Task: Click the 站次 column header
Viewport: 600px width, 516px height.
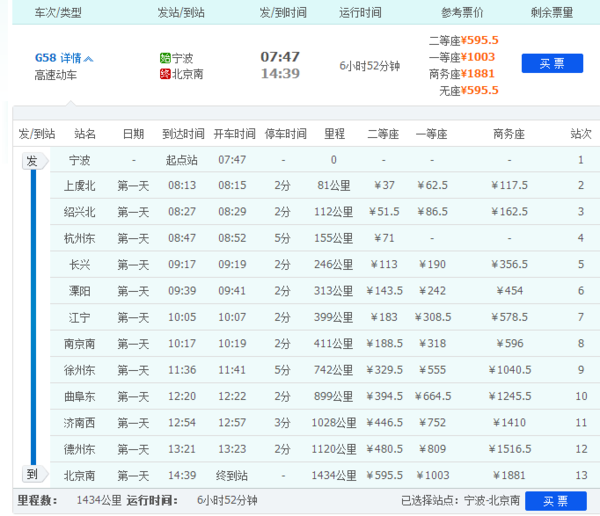Action: [x=581, y=134]
